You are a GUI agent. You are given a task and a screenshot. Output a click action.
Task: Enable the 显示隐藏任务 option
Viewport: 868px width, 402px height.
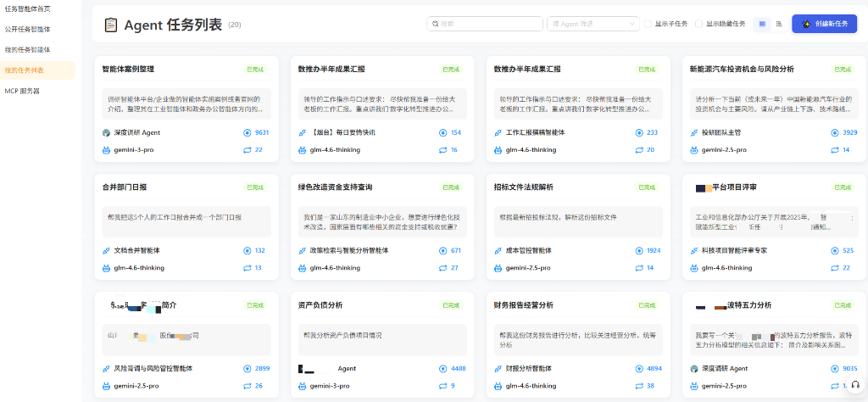coord(699,24)
